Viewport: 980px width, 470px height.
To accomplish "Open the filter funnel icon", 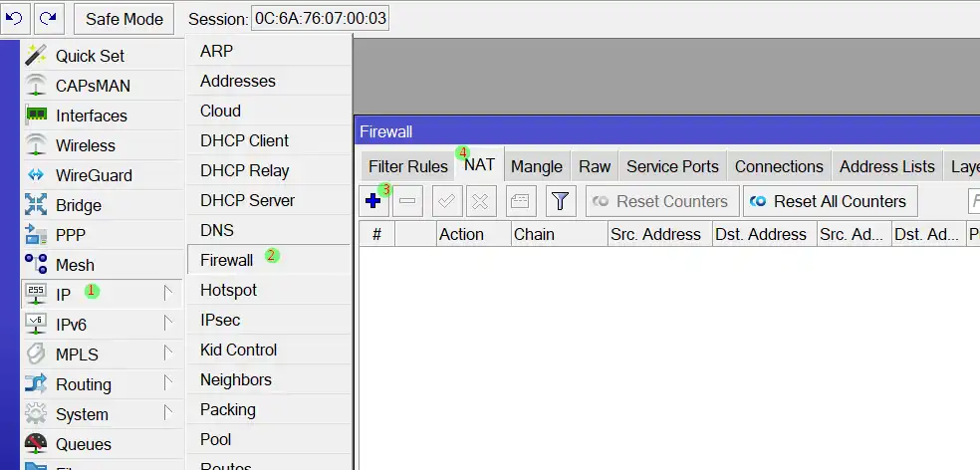I will (x=561, y=201).
